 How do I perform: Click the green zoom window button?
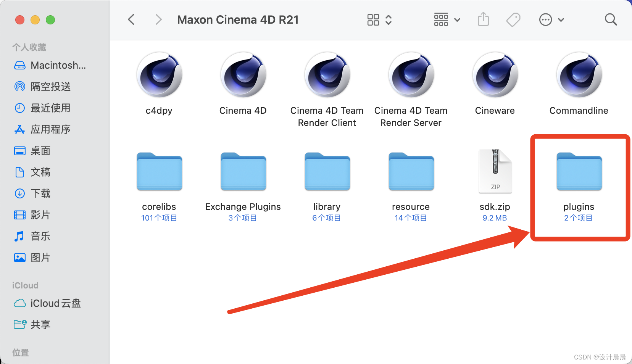(50, 20)
